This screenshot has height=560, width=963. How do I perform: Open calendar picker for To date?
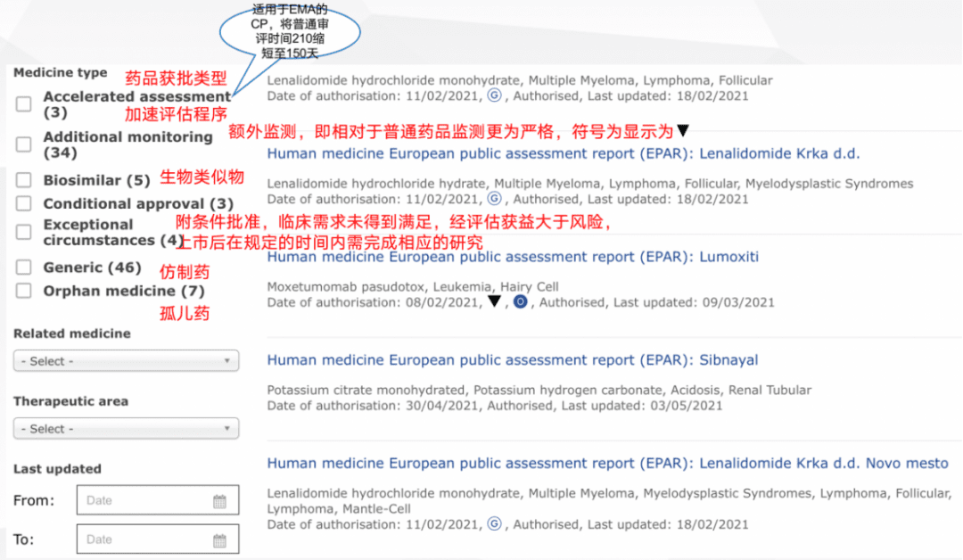tap(219, 540)
